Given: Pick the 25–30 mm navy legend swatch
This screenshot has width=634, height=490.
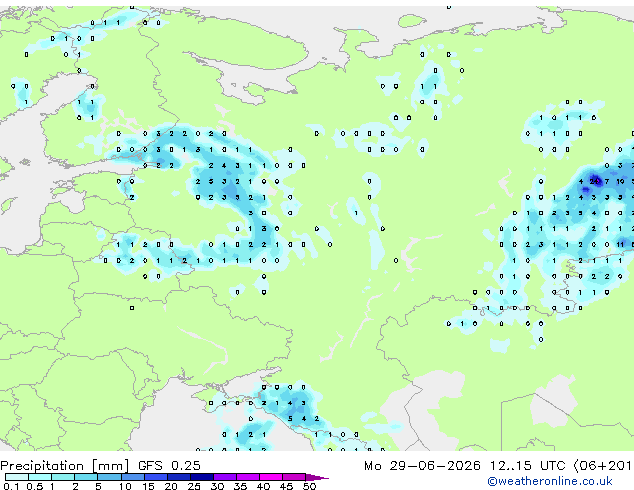Looking at the screenshot, I should [202, 477].
